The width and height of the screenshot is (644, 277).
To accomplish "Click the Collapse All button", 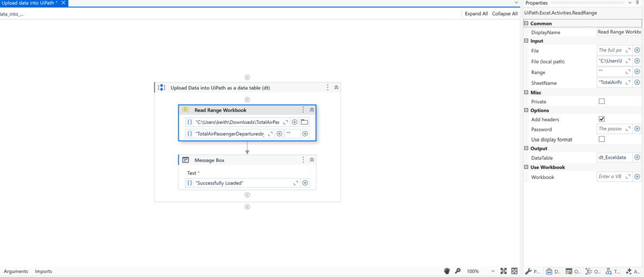I will coord(505,13).
